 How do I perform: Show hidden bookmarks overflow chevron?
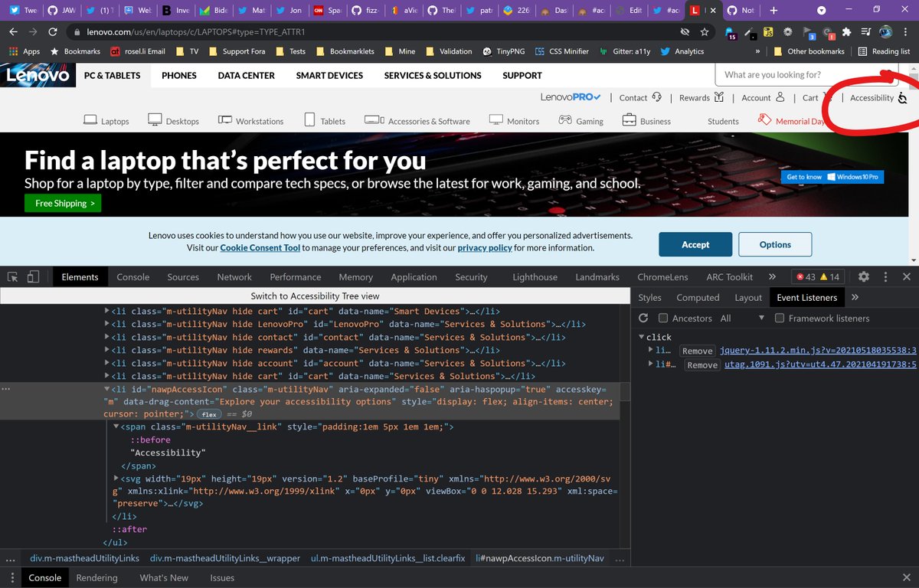click(757, 51)
